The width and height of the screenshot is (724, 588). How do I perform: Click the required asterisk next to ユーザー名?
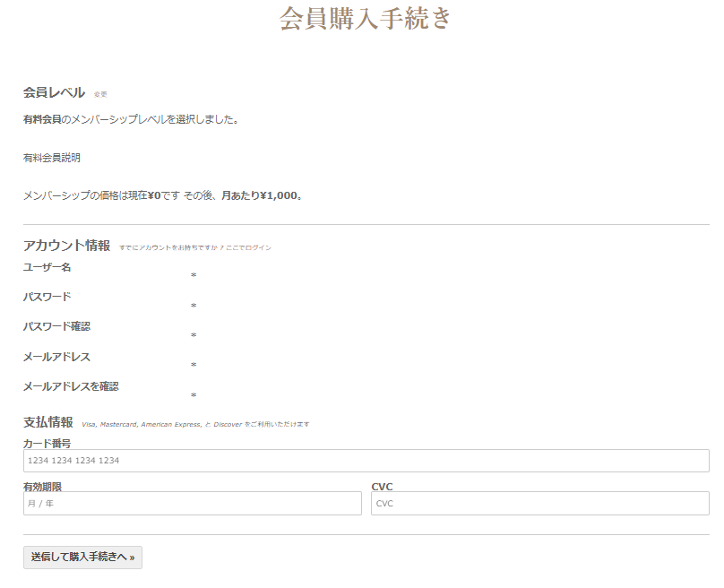pyautogui.click(x=194, y=276)
